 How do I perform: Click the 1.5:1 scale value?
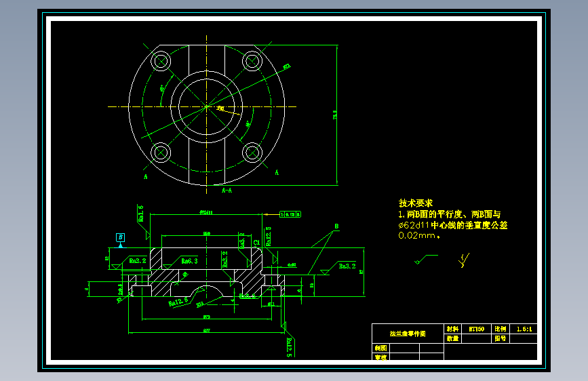pyautogui.click(x=524, y=329)
